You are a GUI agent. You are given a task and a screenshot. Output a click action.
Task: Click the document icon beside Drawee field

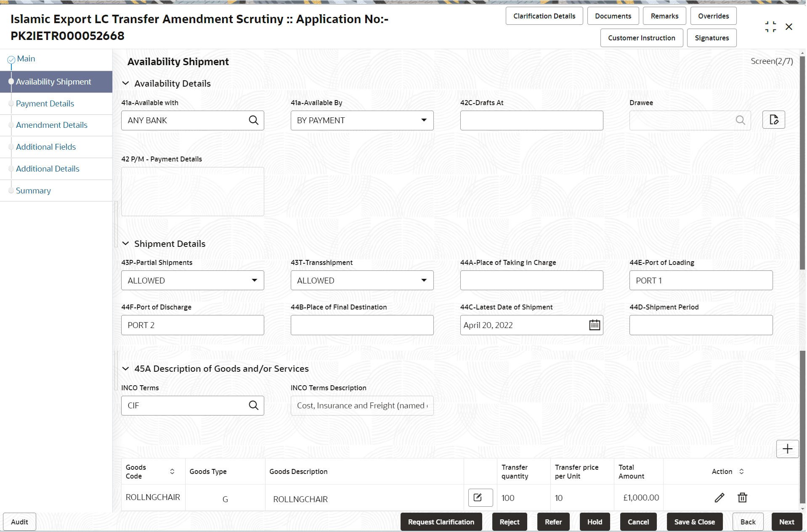(774, 120)
